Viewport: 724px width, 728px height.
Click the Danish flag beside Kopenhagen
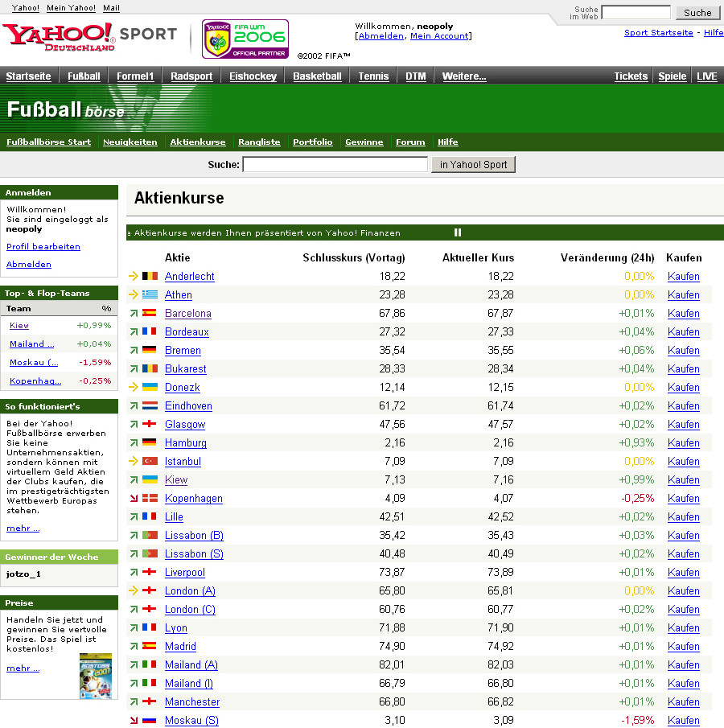[150, 498]
